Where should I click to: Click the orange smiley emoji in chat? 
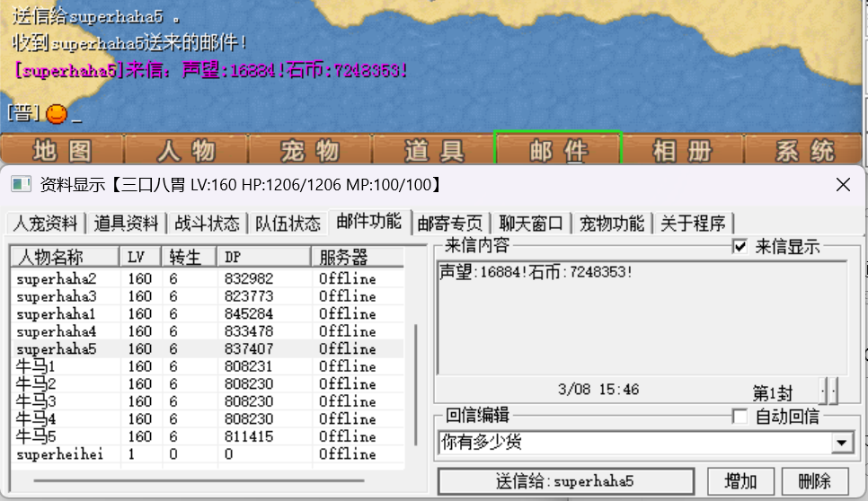(57, 114)
